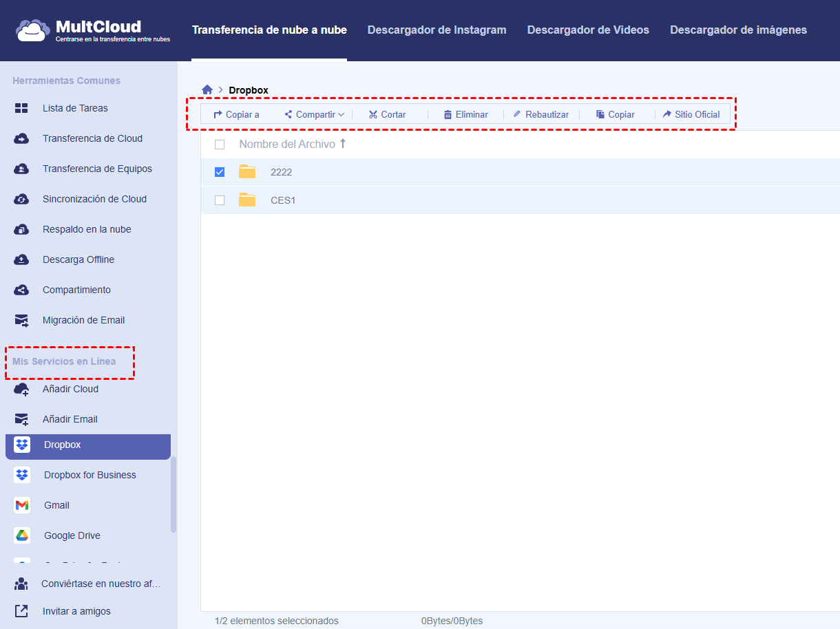The image size is (840, 629).
Task: Click Invitar a amigos external-link icon
Action: pyautogui.click(x=21, y=611)
